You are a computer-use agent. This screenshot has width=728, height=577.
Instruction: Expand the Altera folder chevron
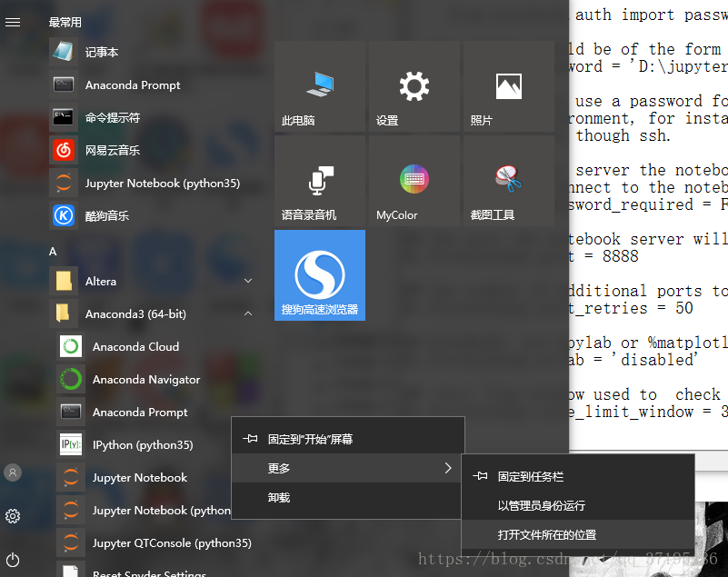click(x=248, y=281)
